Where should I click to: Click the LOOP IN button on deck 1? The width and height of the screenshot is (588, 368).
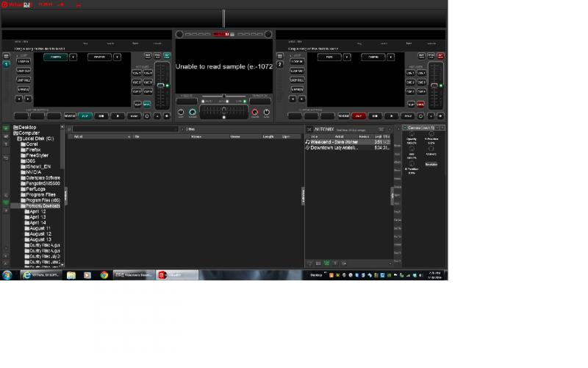click(24, 62)
